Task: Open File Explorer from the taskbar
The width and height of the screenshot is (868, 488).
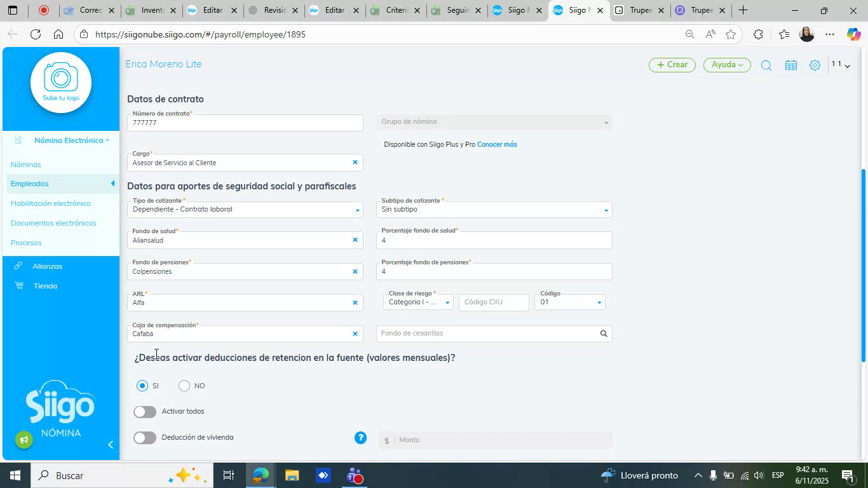Action: [x=292, y=475]
